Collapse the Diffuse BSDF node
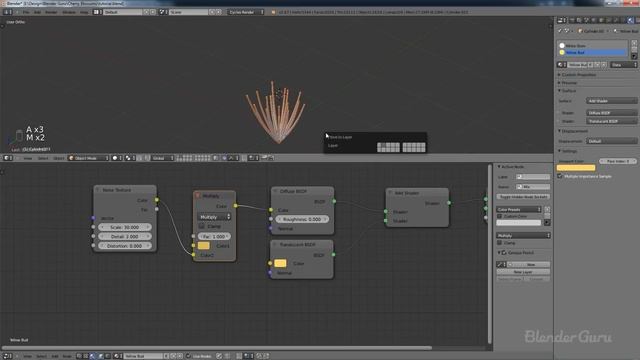 coord(275,191)
